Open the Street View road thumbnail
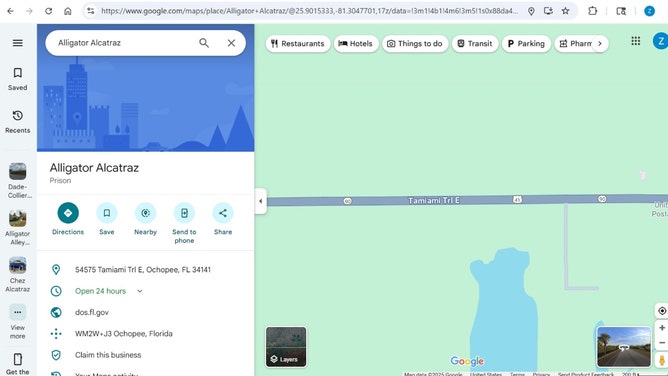Image resolution: width=668 pixels, height=376 pixels. coord(624,347)
